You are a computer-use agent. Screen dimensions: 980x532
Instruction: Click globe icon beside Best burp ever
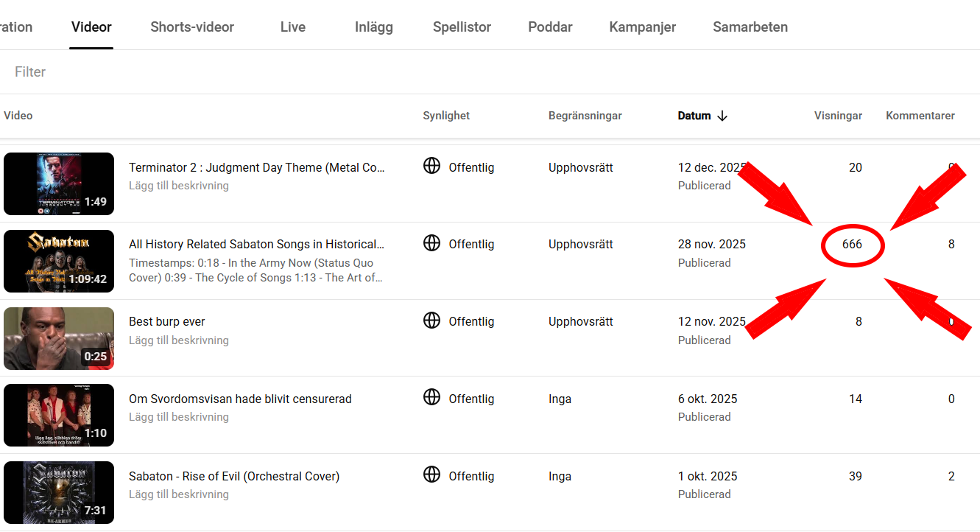432,320
